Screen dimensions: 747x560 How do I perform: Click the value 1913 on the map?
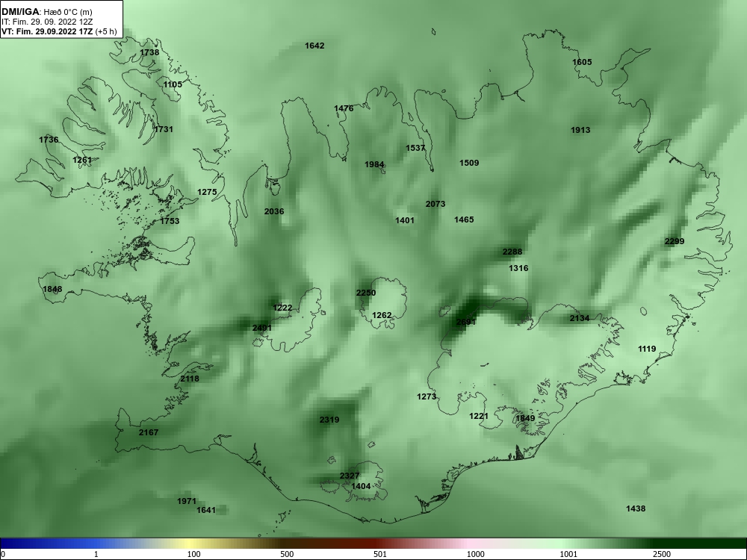[x=580, y=130]
